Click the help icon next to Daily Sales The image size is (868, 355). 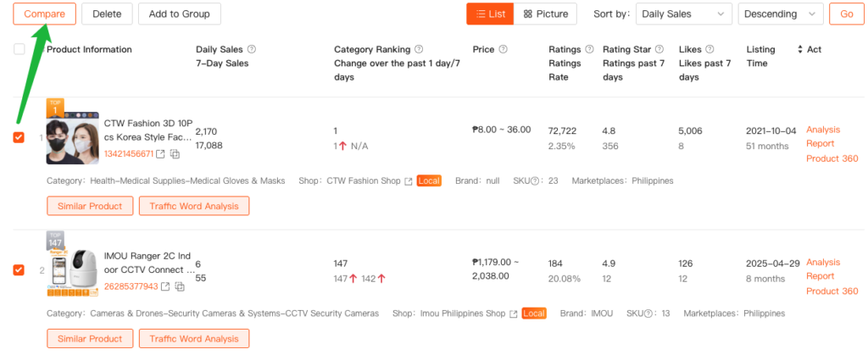[x=252, y=50]
